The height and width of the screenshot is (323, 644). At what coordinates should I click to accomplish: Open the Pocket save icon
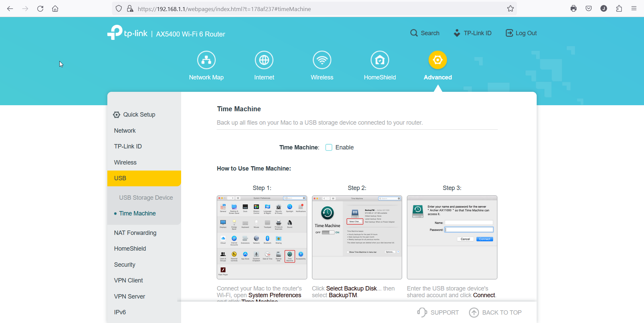[589, 9]
